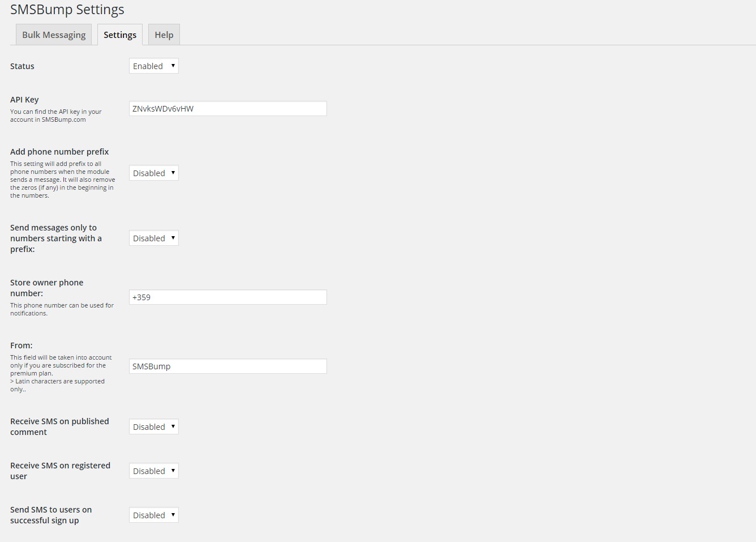Screen dimensions: 756x542
Task: Click the From label
Action: pyautogui.click(x=22, y=345)
